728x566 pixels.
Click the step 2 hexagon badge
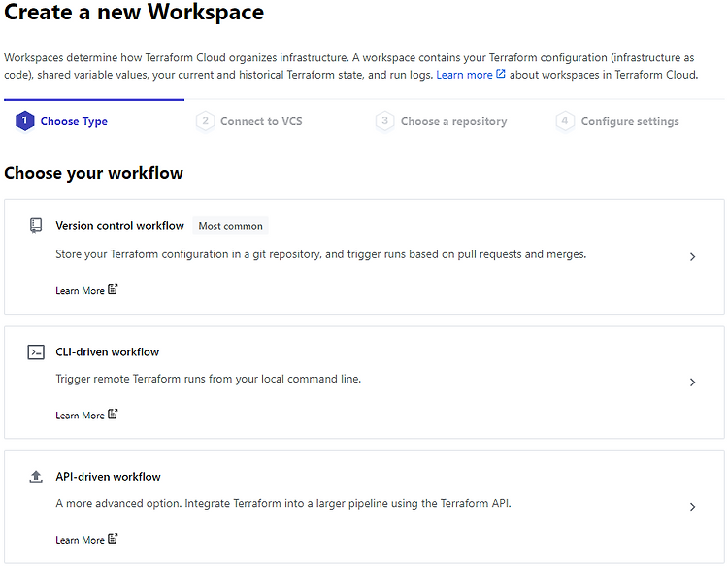[x=205, y=121]
